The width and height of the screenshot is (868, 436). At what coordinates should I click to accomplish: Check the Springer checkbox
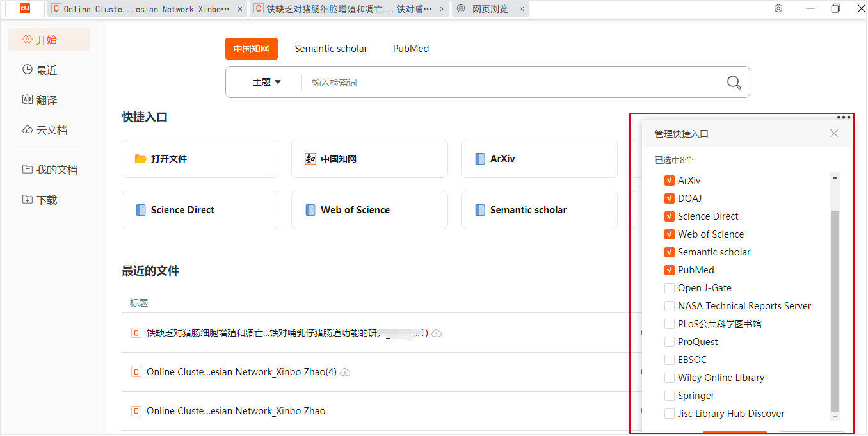coord(670,396)
